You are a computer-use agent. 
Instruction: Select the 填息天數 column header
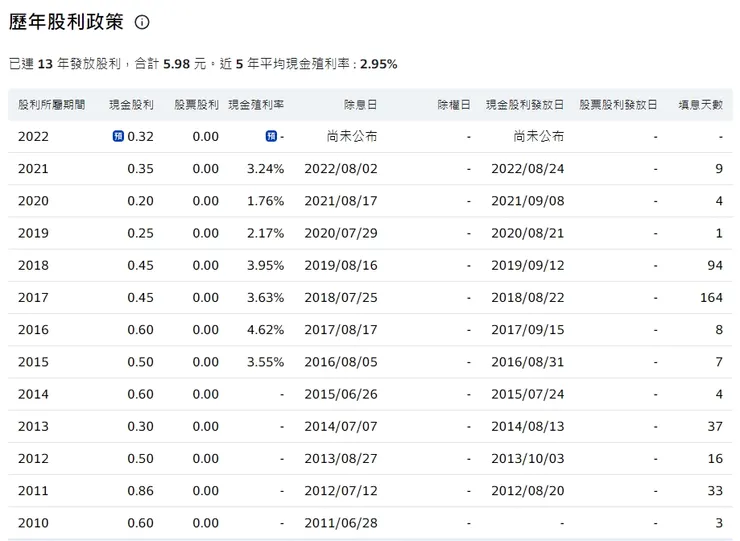pyautogui.click(x=700, y=104)
